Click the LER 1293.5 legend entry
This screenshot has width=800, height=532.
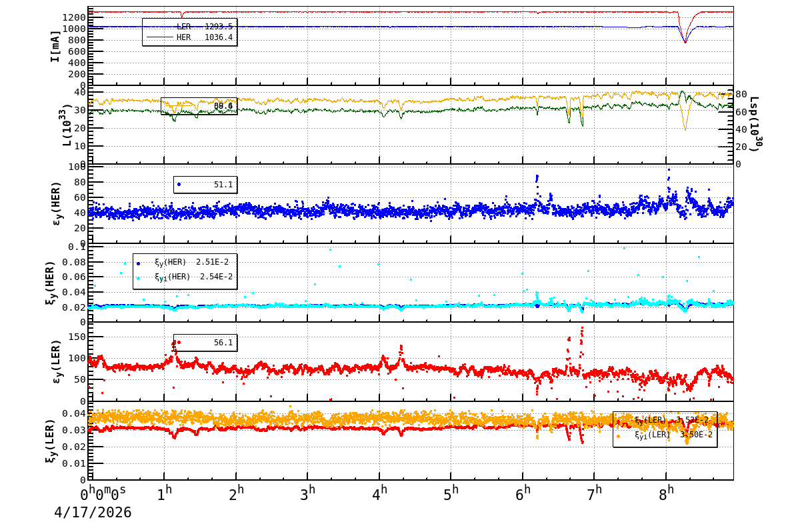point(190,26)
